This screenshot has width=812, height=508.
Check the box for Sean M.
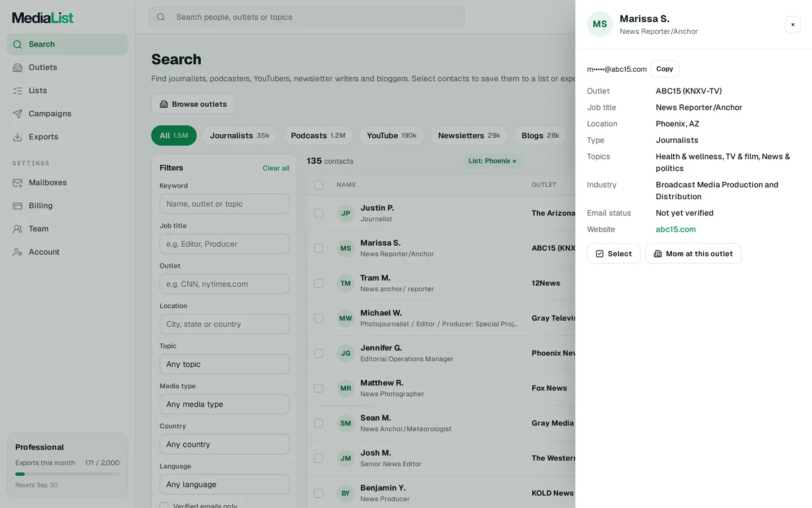click(x=319, y=423)
